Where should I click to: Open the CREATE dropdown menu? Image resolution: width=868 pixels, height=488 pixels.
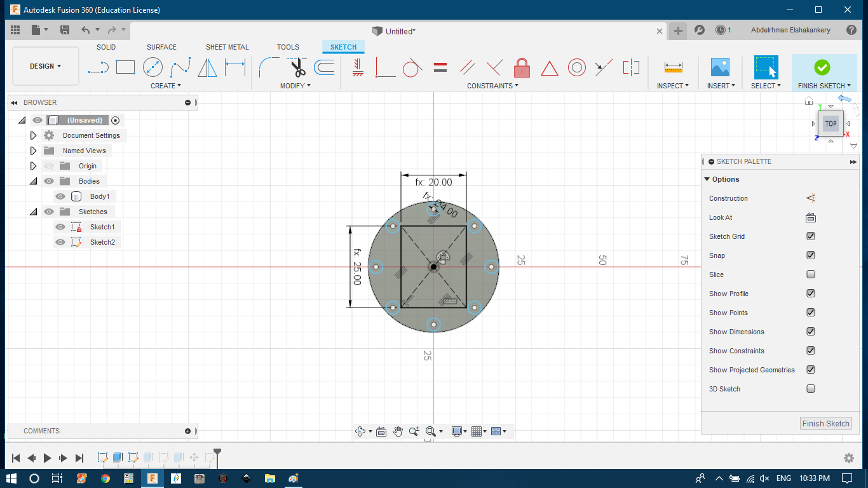tap(166, 86)
